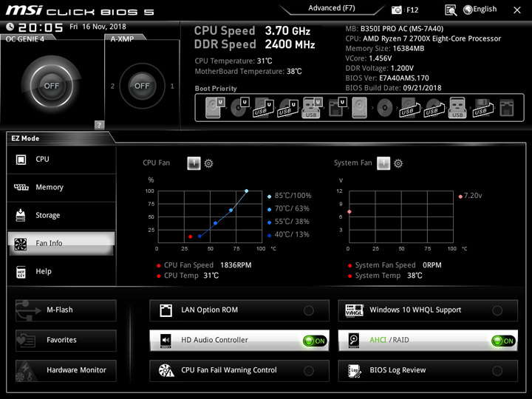Screen dimensions: 532x399
Task: Click the BIOS Ver E7A40AMS.170 text
Action: pos(387,78)
